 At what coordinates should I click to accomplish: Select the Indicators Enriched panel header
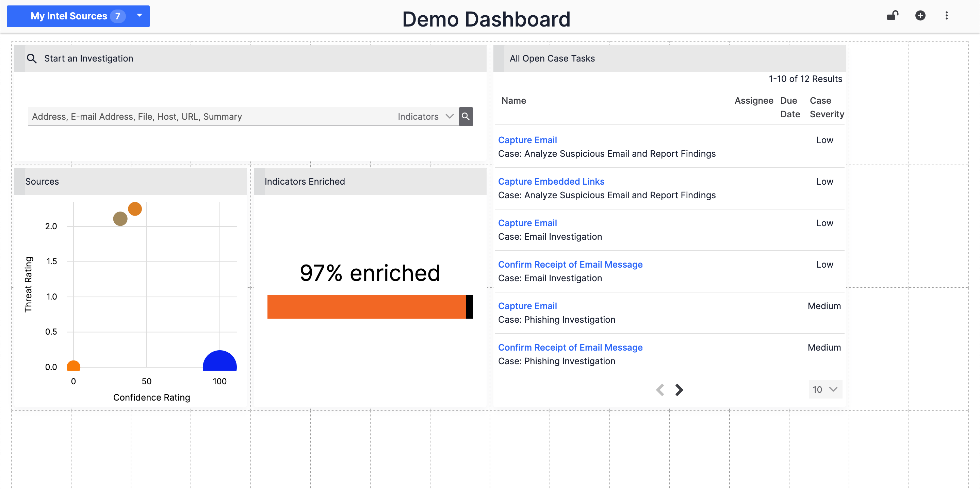point(304,181)
